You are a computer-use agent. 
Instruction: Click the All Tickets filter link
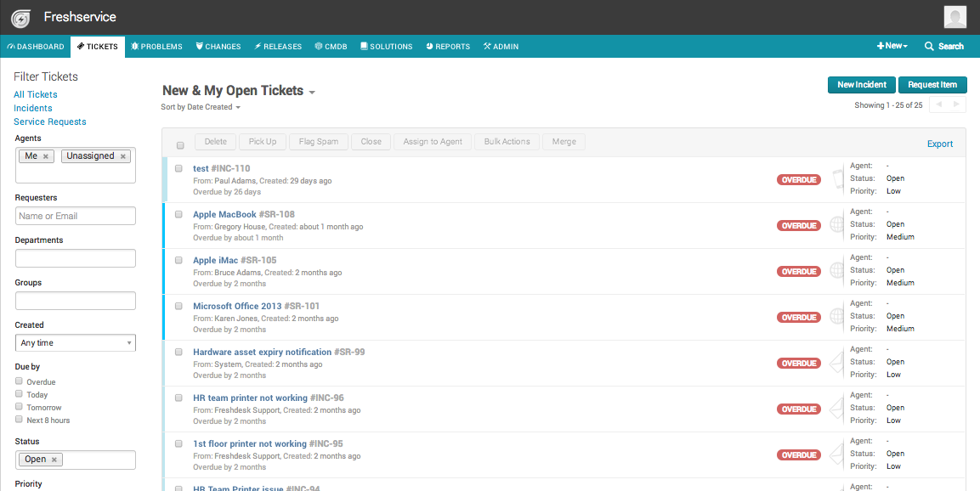[36, 95]
